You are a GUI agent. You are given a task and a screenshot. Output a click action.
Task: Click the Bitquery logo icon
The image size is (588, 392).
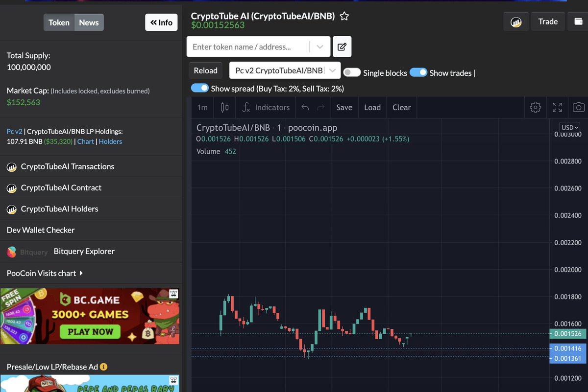click(12, 252)
